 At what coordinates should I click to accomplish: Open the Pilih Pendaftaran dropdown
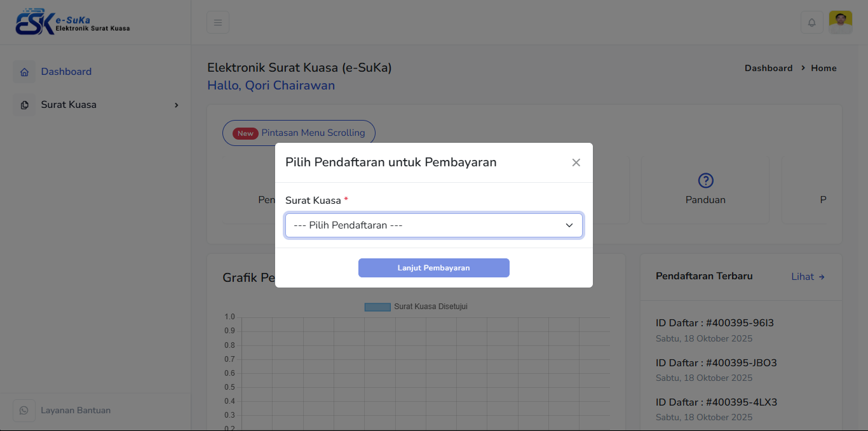[433, 225]
